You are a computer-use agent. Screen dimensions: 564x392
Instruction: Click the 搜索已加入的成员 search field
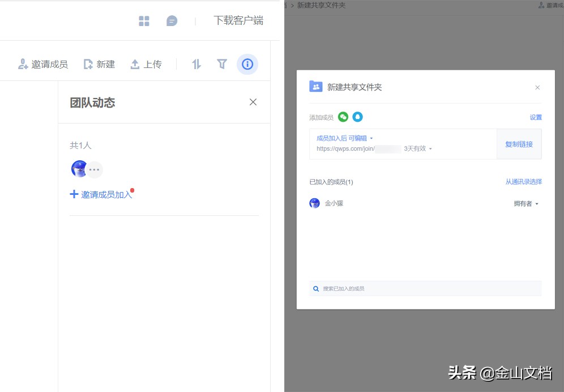425,289
